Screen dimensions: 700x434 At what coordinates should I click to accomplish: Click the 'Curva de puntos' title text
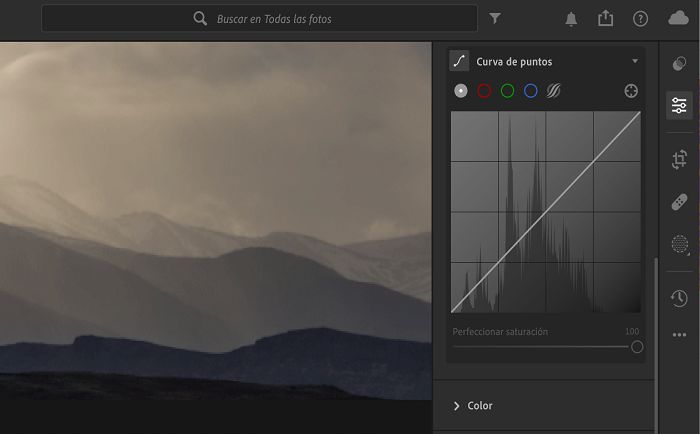click(514, 62)
